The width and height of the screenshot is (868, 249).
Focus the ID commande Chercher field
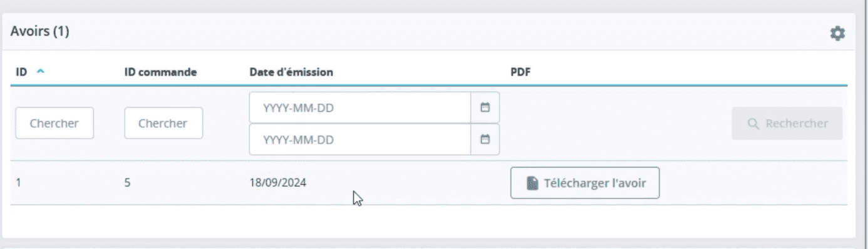point(163,123)
